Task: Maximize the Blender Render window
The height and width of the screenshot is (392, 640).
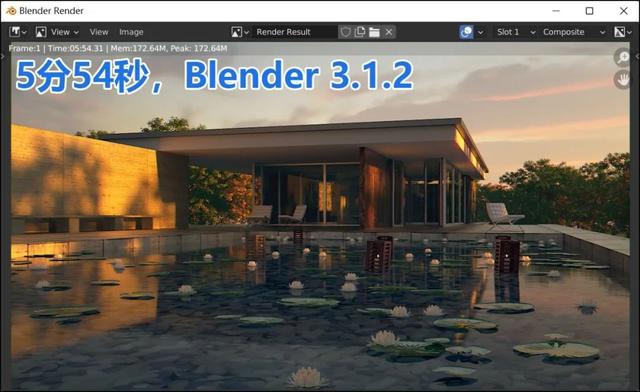Action: click(589, 11)
